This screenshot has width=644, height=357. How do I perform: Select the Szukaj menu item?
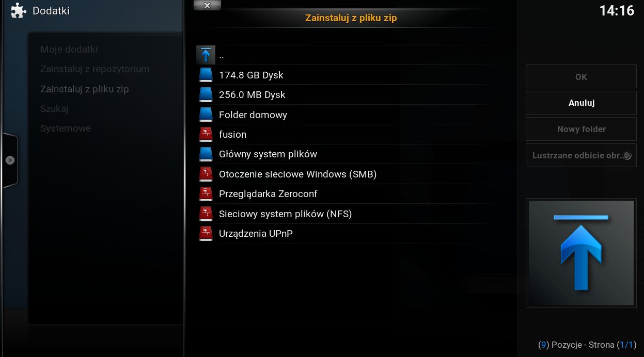54,109
